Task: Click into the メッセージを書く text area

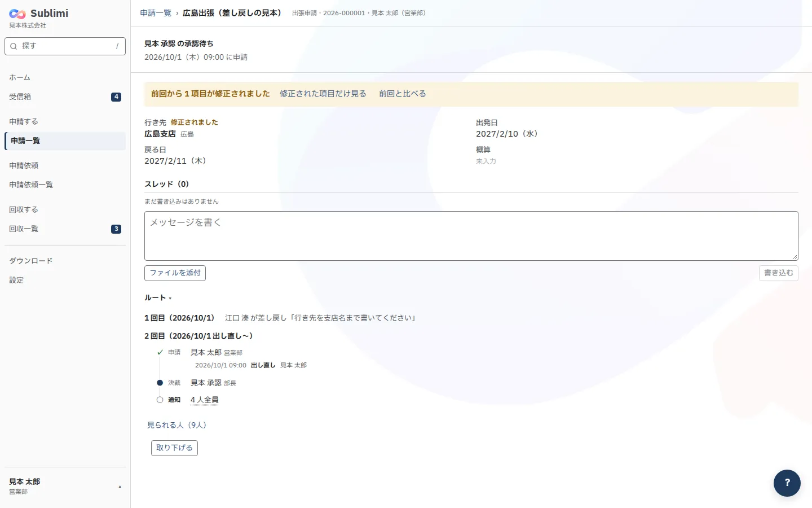Action: pyautogui.click(x=471, y=236)
